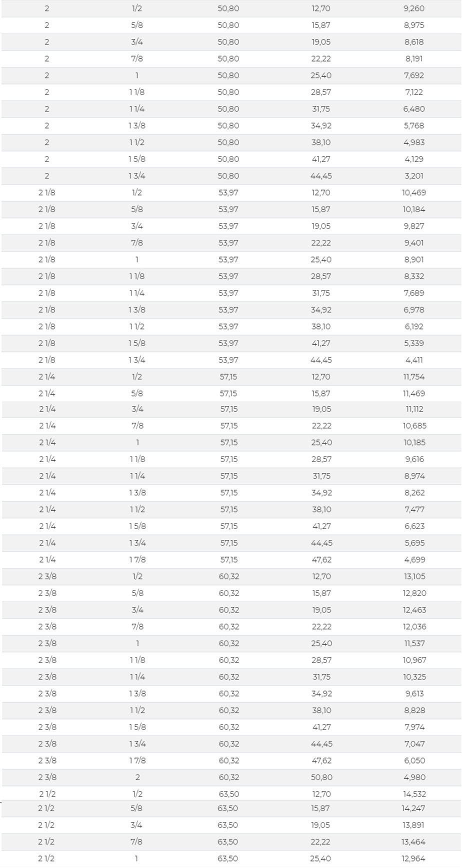
Task: Select value 11,112 in the last column
Action: pos(414,409)
